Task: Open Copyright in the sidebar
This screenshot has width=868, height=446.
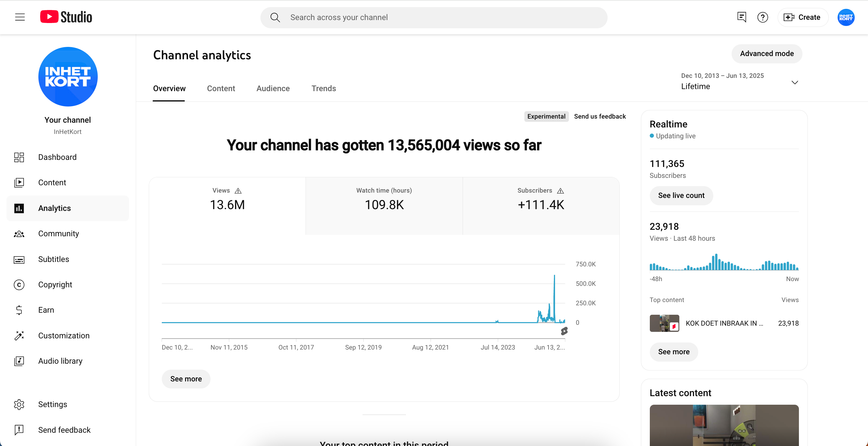Action: click(x=68, y=285)
